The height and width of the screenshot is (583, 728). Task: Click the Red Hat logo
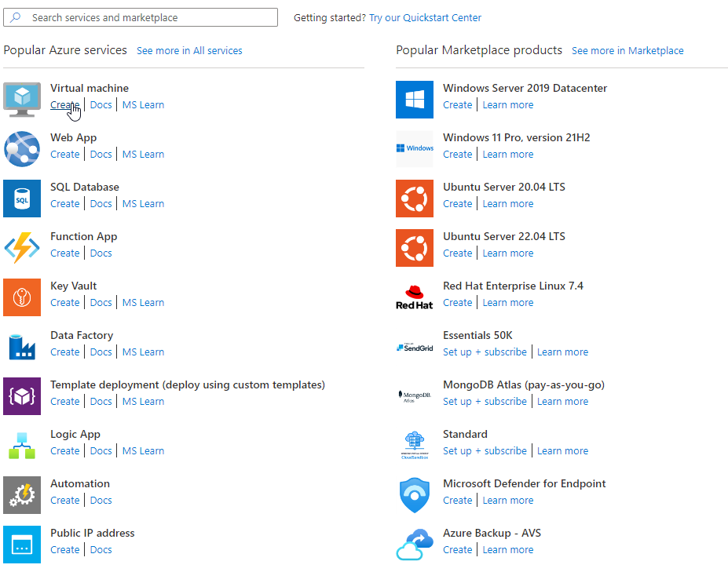pyautogui.click(x=415, y=297)
